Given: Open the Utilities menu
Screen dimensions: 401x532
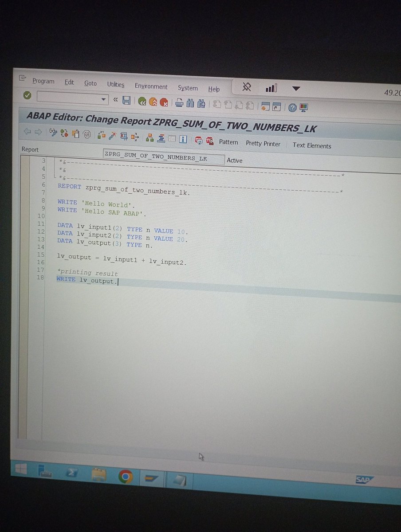Looking at the screenshot, I should [116, 84].
